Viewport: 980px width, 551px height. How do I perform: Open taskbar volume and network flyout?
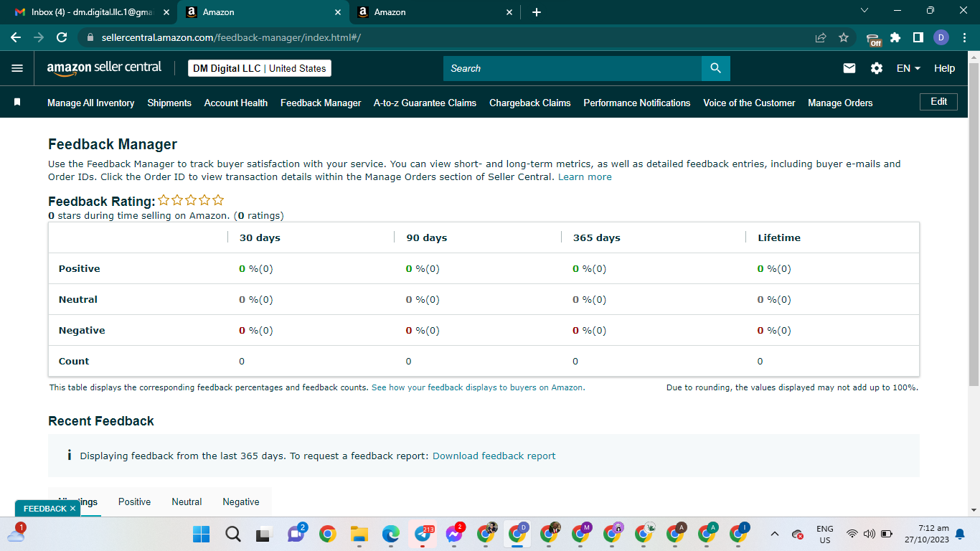pos(869,534)
